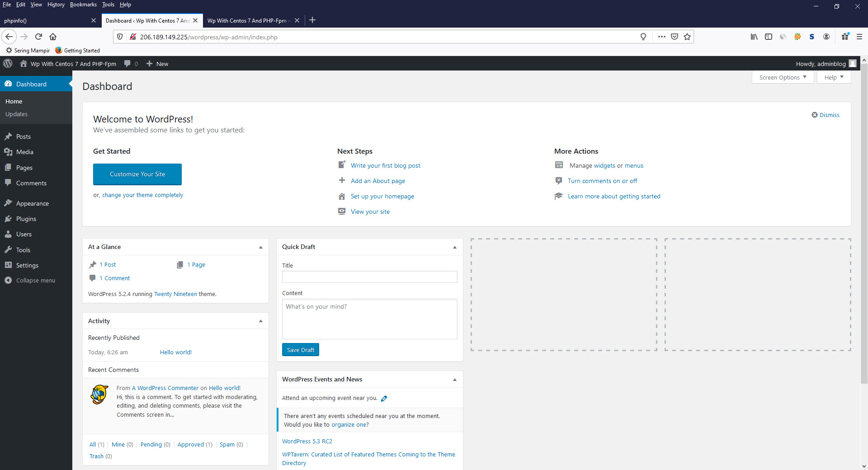Collapse the WordPress admin menu

coord(35,280)
